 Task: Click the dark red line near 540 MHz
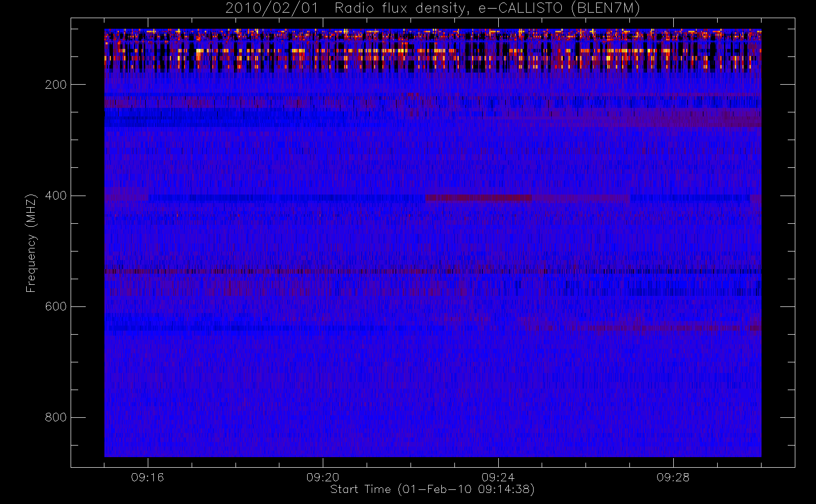click(433, 271)
